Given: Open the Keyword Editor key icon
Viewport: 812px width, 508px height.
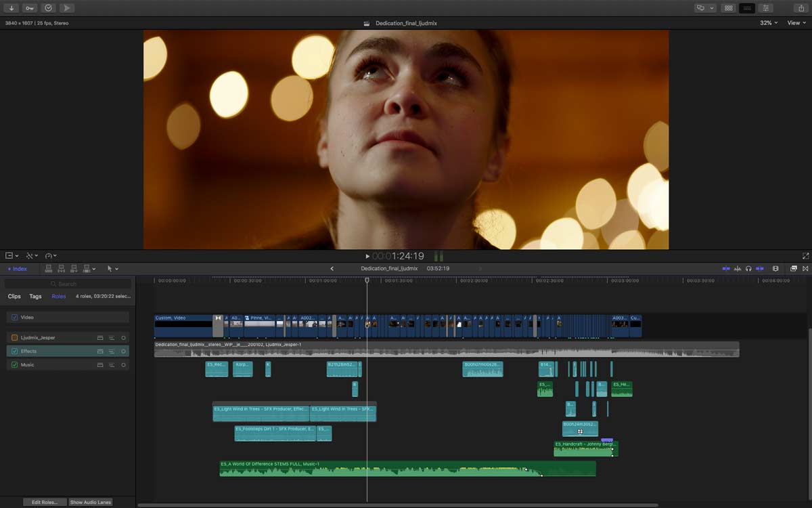Looking at the screenshot, I should coord(30,8).
